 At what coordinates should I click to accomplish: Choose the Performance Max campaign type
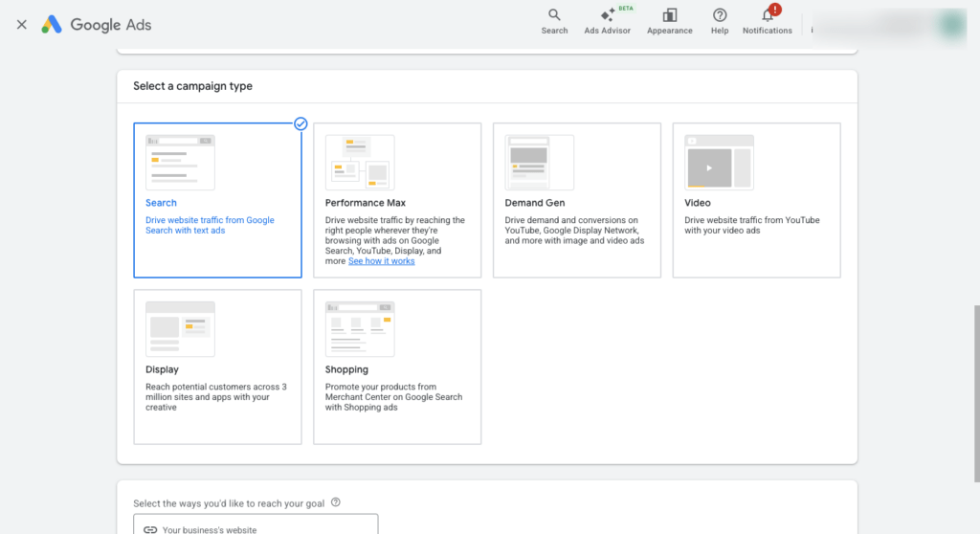coord(397,200)
